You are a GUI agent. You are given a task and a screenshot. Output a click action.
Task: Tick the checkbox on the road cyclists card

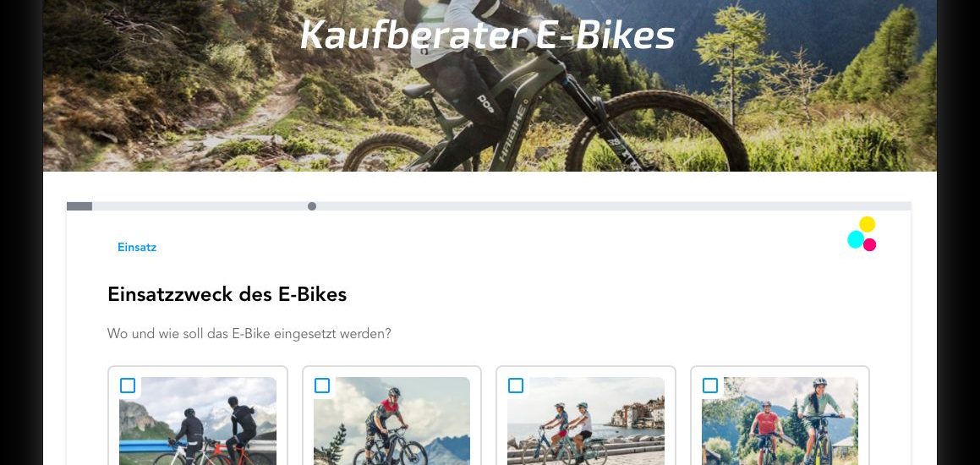pos(128,386)
